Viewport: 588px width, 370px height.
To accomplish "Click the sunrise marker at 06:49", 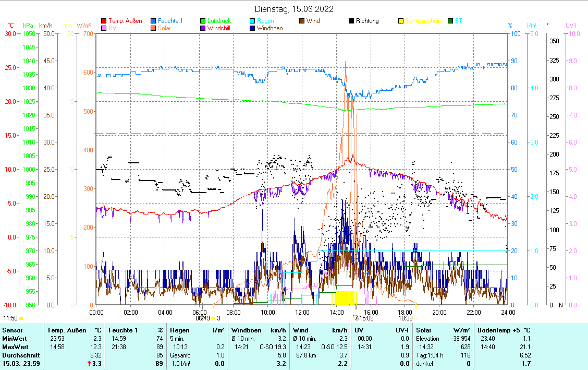I will (x=213, y=318).
